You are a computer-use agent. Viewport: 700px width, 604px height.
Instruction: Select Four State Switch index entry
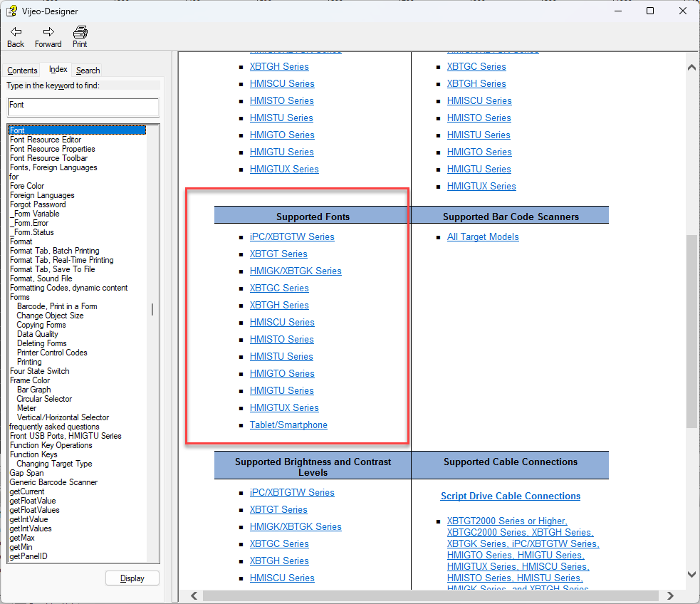point(40,371)
